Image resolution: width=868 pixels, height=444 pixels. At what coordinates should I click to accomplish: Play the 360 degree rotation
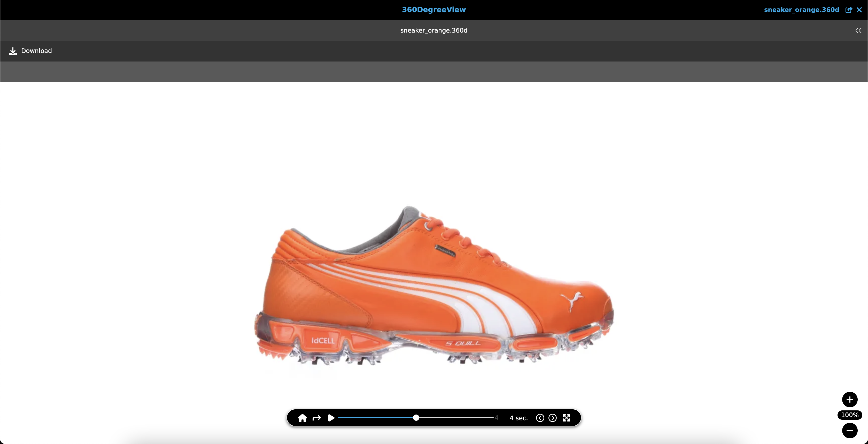pyautogui.click(x=331, y=418)
